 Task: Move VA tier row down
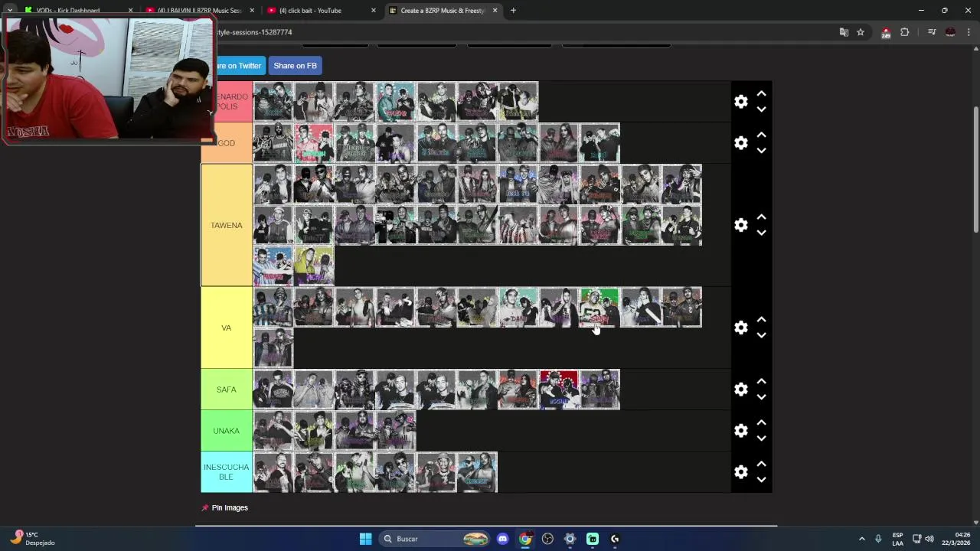[x=761, y=335]
